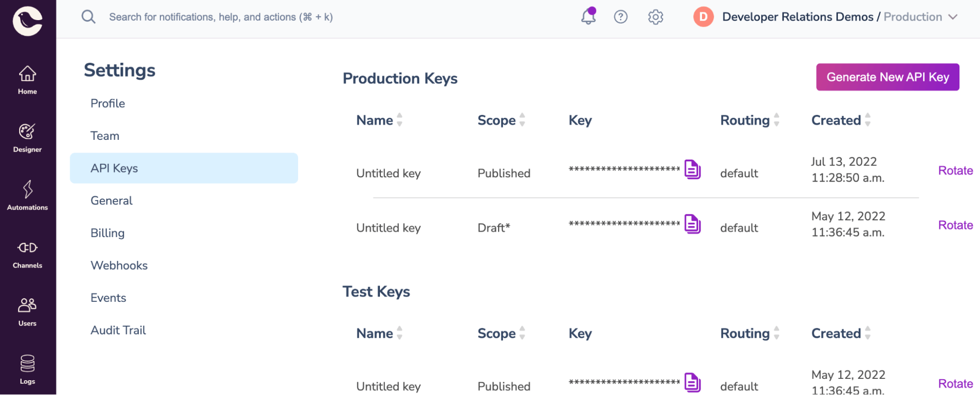Screen dimensions: 980x395
Task: Copy the Draft production key
Action: click(x=692, y=224)
